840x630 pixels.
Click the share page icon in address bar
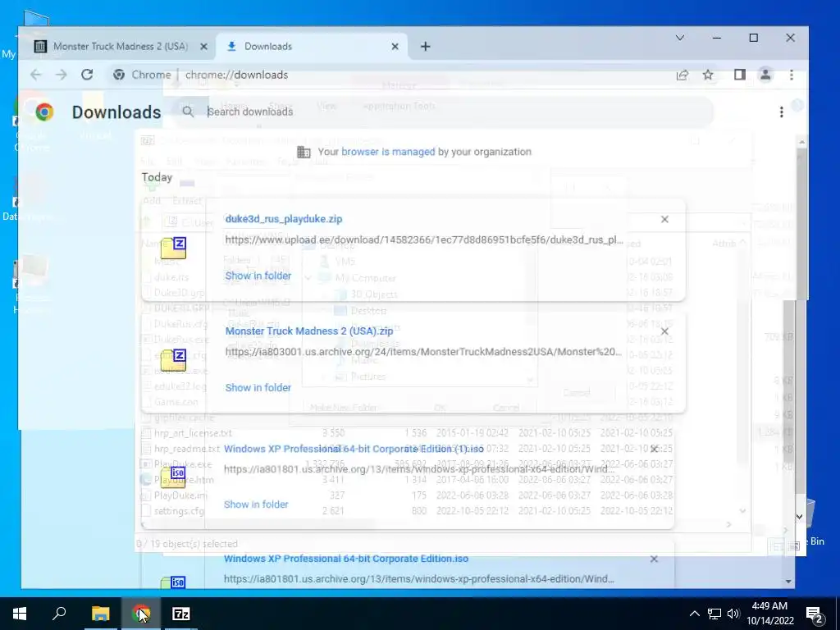pyautogui.click(x=682, y=75)
